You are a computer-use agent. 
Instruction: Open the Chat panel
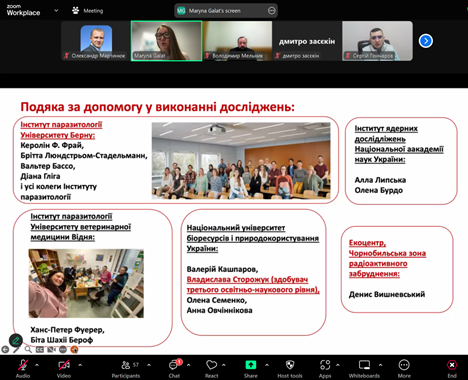click(174, 369)
